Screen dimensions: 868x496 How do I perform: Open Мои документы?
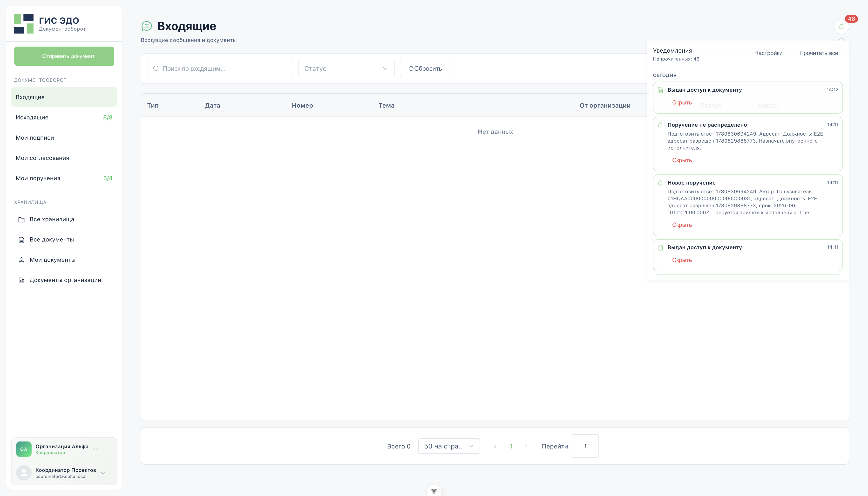click(x=64, y=260)
